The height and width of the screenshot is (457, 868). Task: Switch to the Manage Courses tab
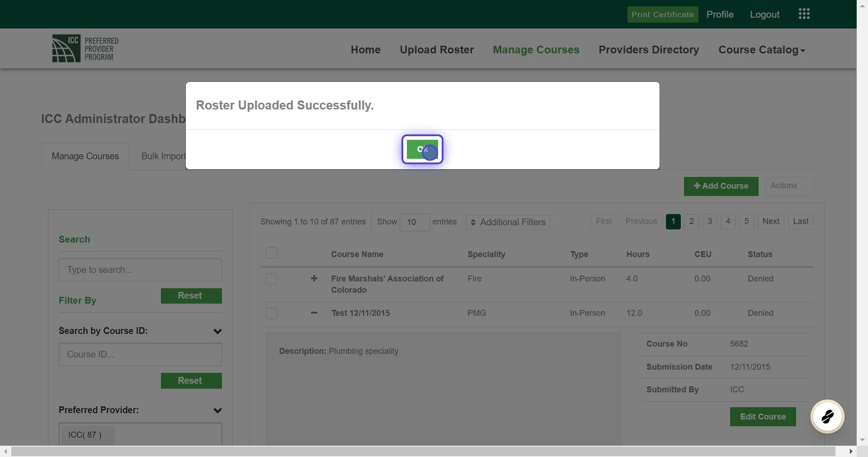(85, 156)
